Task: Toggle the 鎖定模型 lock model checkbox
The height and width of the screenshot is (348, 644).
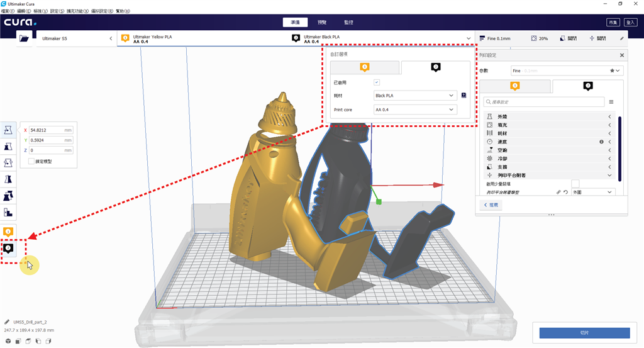Action: (x=31, y=162)
